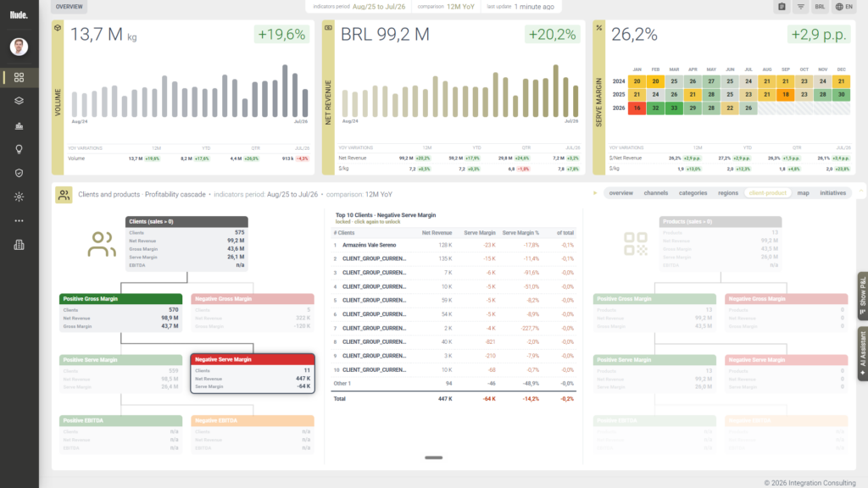Open the Armazéns Vale Sereno client row
This screenshot has height=488, width=868.
pos(453,245)
